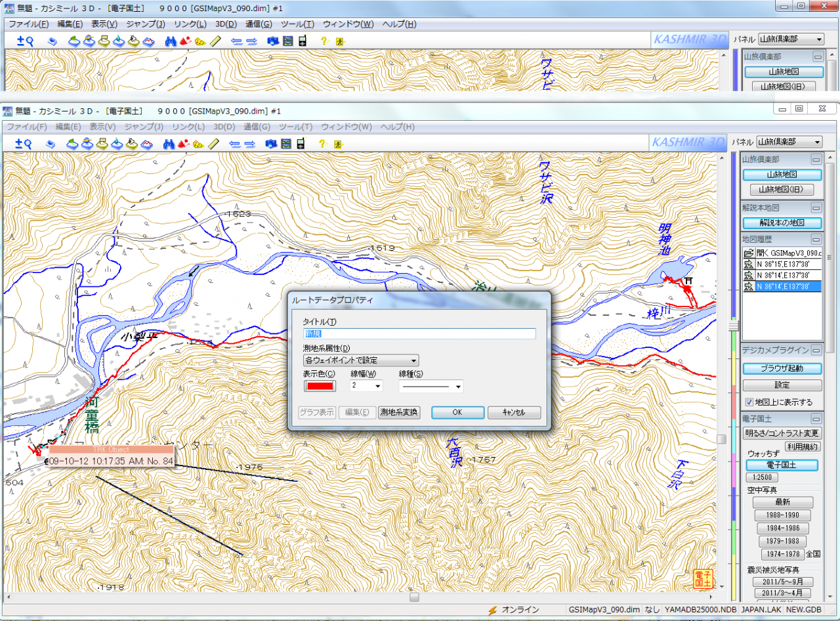The height and width of the screenshot is (621, 840).
Task: Click the 明るさ/コントラスト変更 button
Action: [x=782, y=433]
